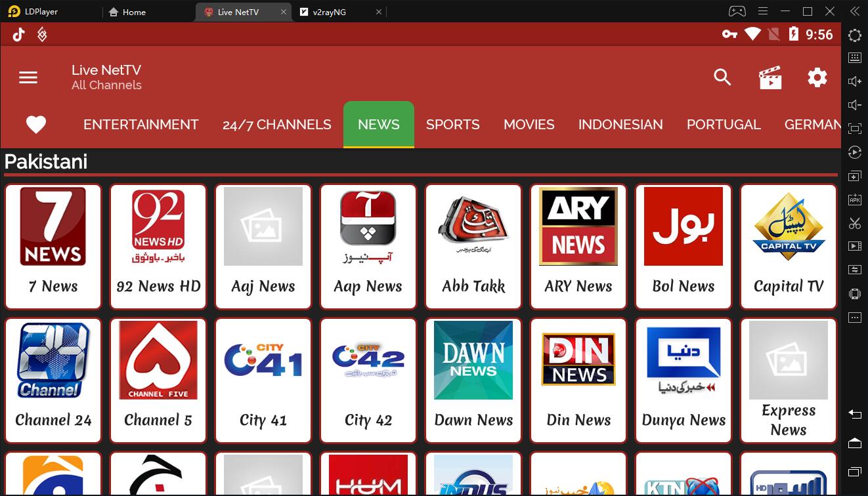
Task: Close the v2rayNG emulator tab
Action: pos(379,12)
